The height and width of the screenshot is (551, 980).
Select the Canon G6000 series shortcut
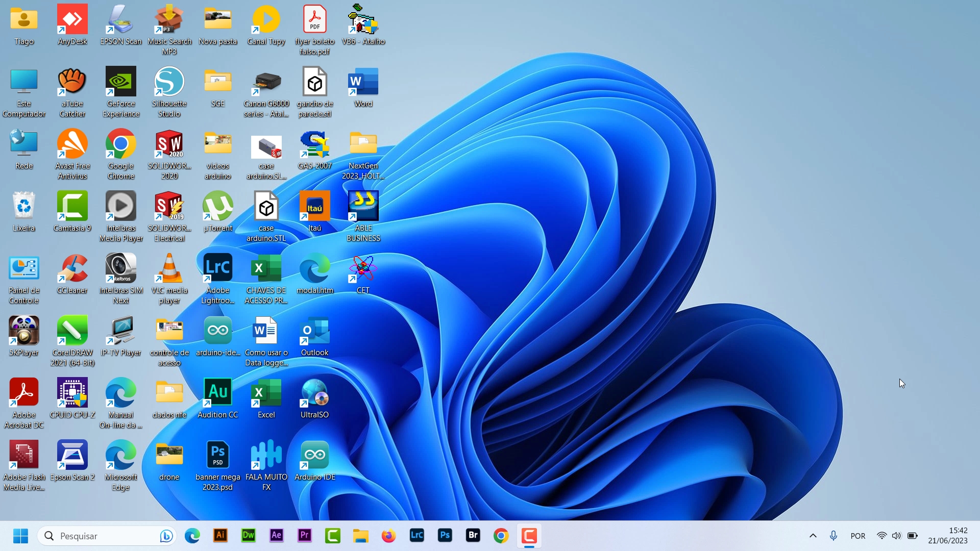pyautogui.click(x=266, y=92)
